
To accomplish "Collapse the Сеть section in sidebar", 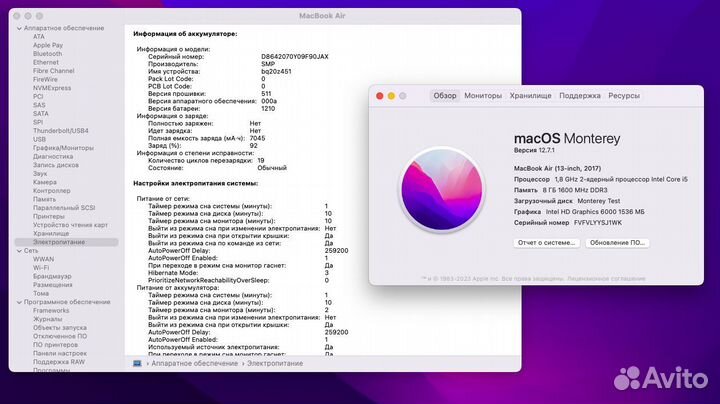I will coord(19,251).
